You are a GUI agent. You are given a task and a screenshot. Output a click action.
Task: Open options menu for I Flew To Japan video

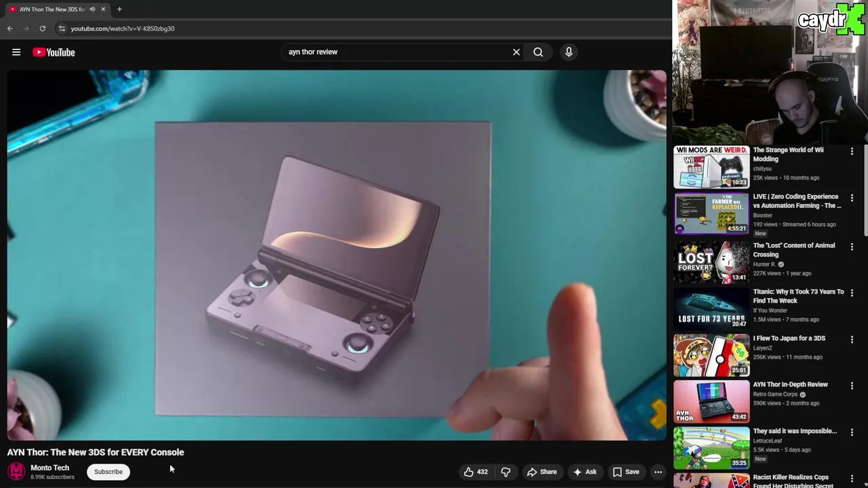pos(852,339)
